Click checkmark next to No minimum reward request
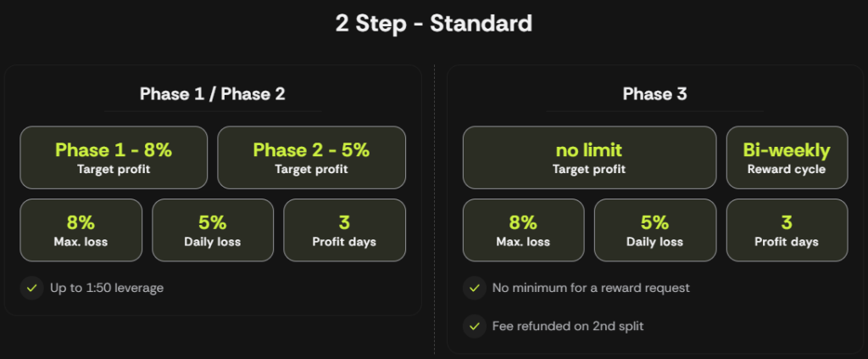This screenshot has height=359, width=868. [475, 288]
